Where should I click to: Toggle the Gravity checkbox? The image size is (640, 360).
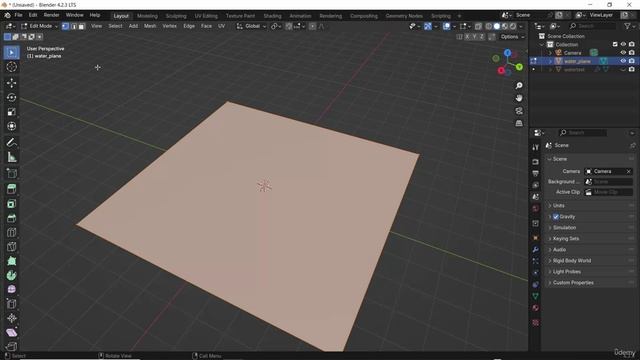(x=556, y=217)
